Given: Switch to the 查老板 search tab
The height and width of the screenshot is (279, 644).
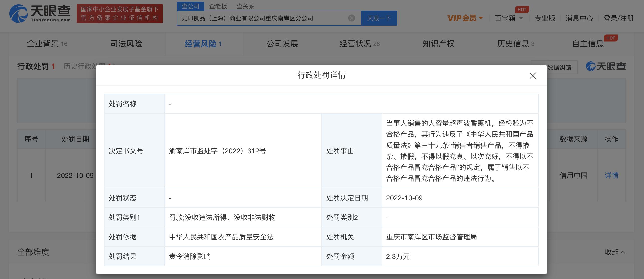Looking at the screenshot, I should pos(218,6).
